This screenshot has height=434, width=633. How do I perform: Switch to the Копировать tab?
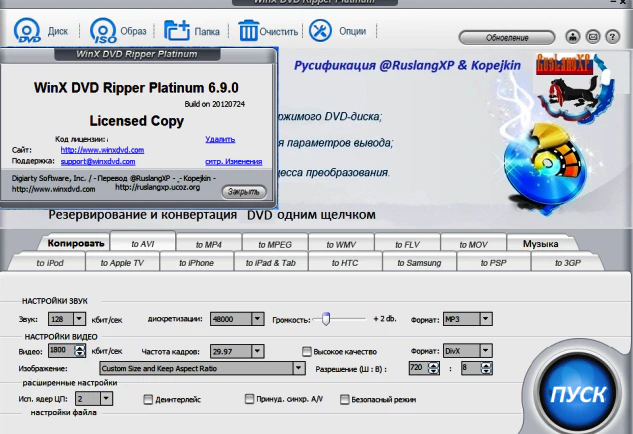click(75, 243)
